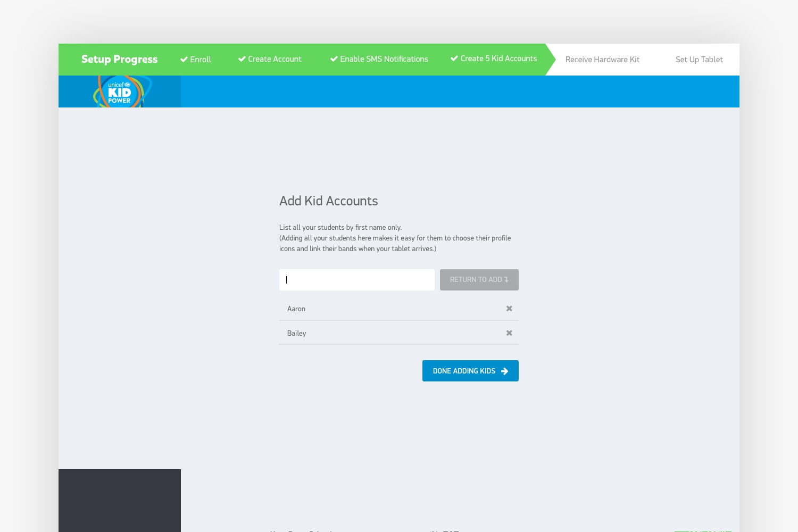Select Receive Hardware Kit step

pyautogui.click(x=602, y=60)
